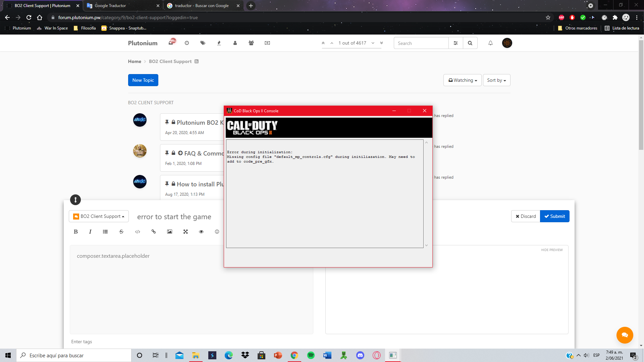Click the browser page vertical scrollbar
This screenshot has height=362, width=644.
[641, 95]
